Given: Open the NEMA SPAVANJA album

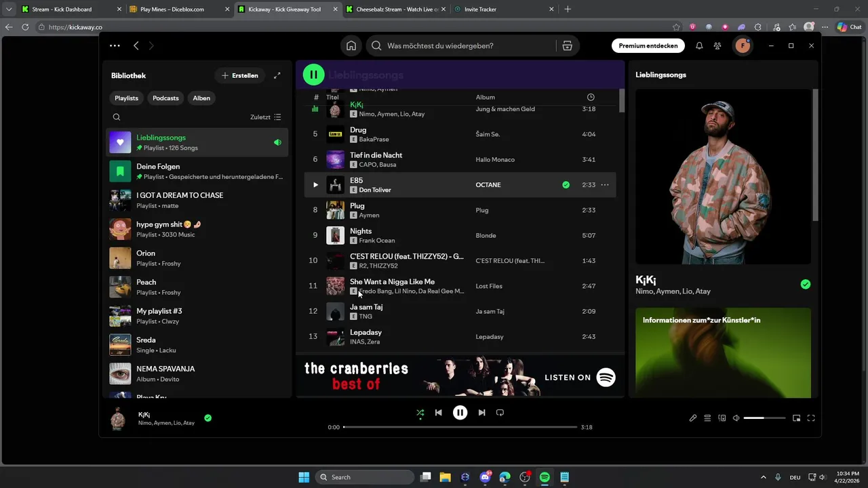Looking at the screenshot, I should pos(197,373).
